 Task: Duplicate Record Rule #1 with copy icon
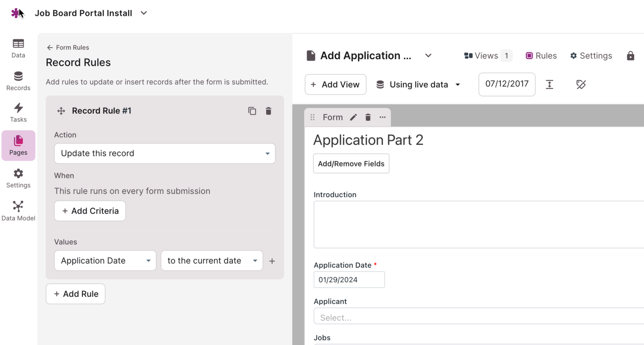[x=252, y=111]
